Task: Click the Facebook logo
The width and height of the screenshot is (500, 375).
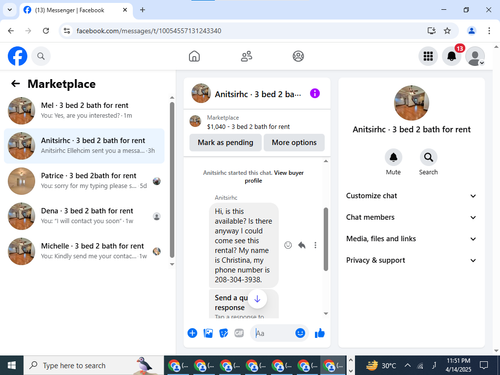Action: [17, 56]
